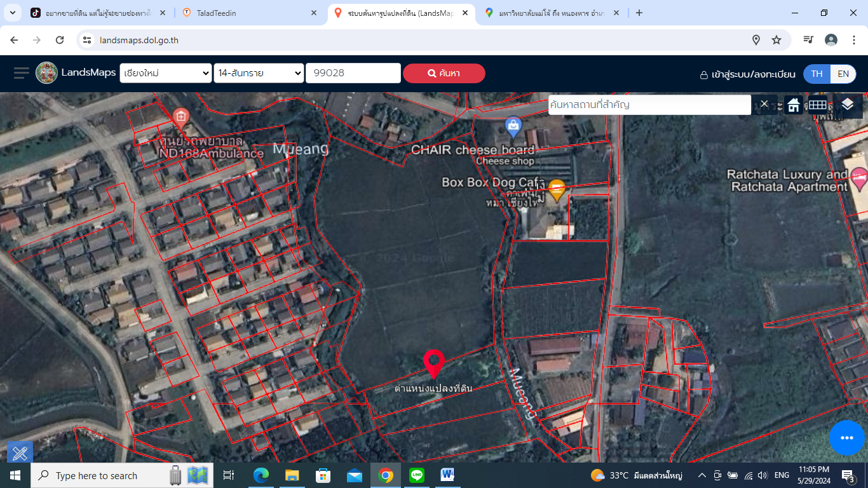Open the map layers icon
Screen dimensions: 868x488
pyautogui.click(x=847, y=105)
